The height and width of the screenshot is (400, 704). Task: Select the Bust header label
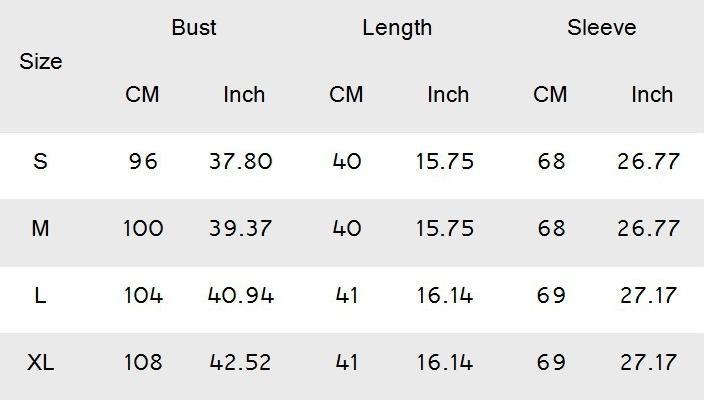[194, 27]
